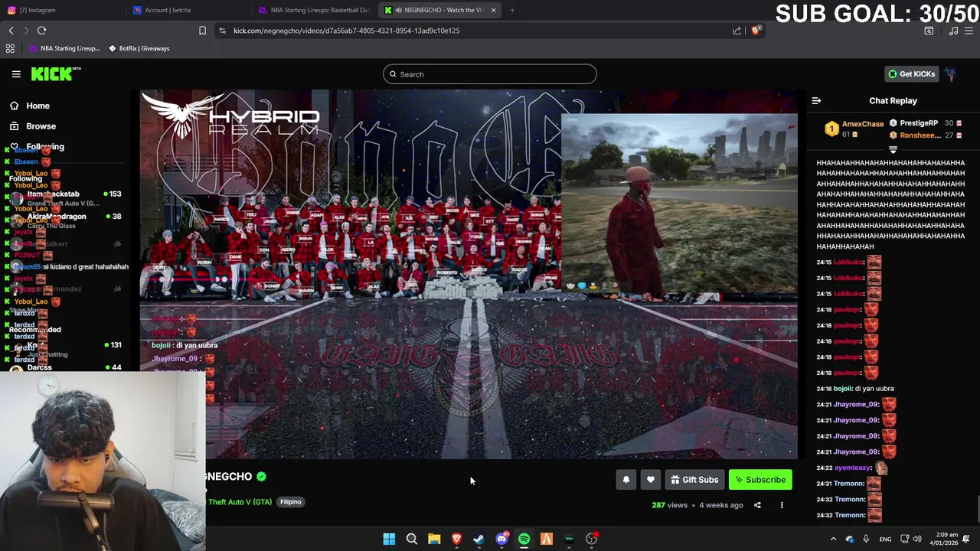Bookmark this page icon
The height and width of the screenshot is (551, 980).
202,31
